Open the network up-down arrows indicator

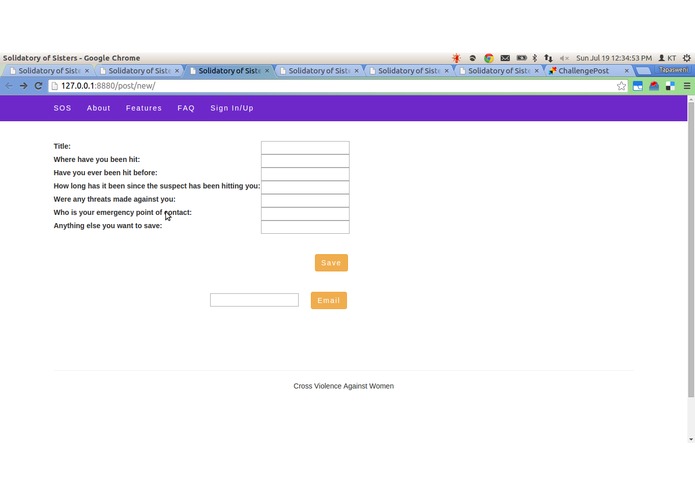coord(548,58)
